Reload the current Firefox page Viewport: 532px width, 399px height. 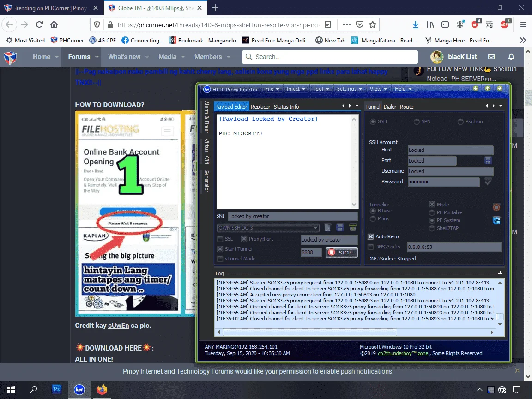click(x=39, y=24)
